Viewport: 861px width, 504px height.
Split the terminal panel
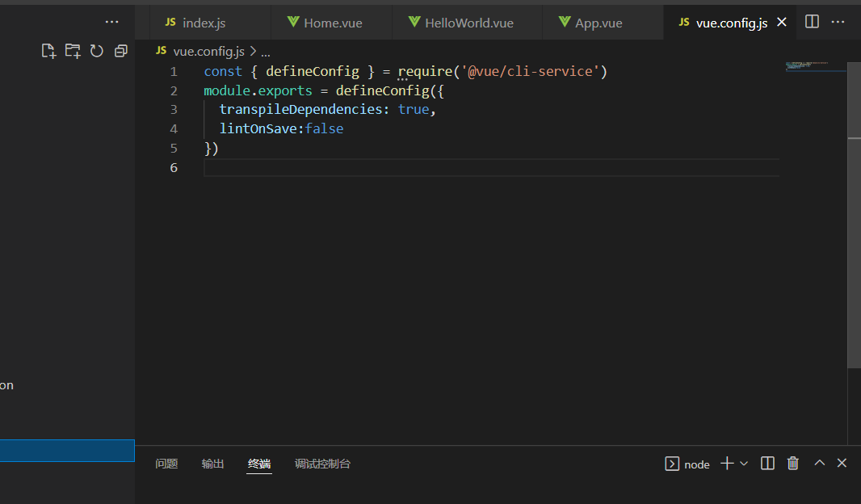767,464
